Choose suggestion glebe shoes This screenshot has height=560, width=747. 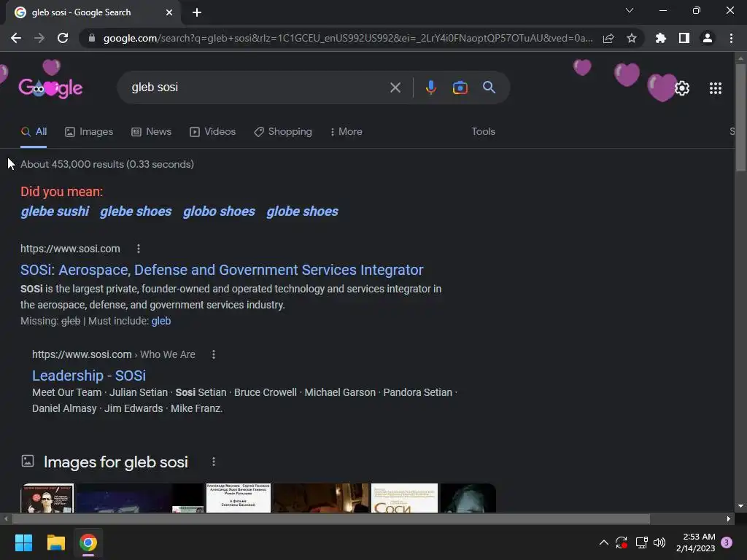(x=136, y=211)
